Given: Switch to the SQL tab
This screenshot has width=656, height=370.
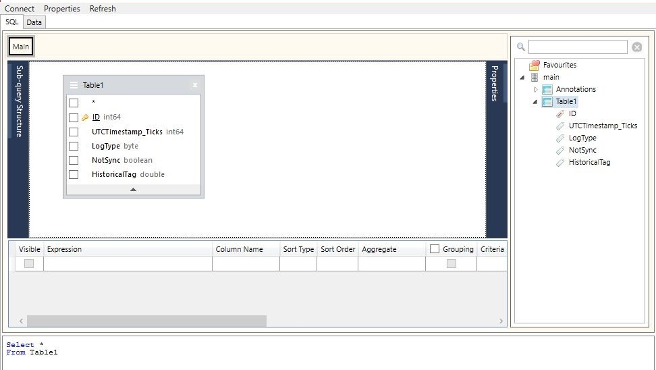Looking at the screenshot, I should pyautogui.click(x=12, y=22).
